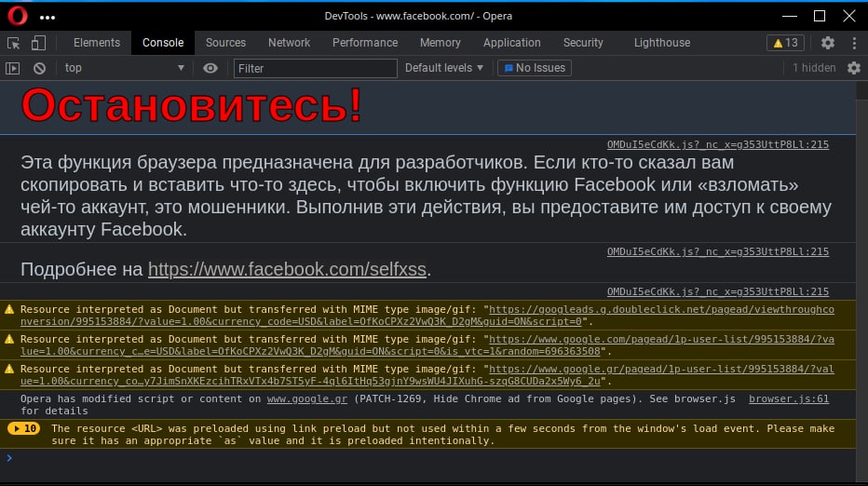This screenshot has height=486, width=868.
Task: Open the Lighthouse tab
Action: 662,43
